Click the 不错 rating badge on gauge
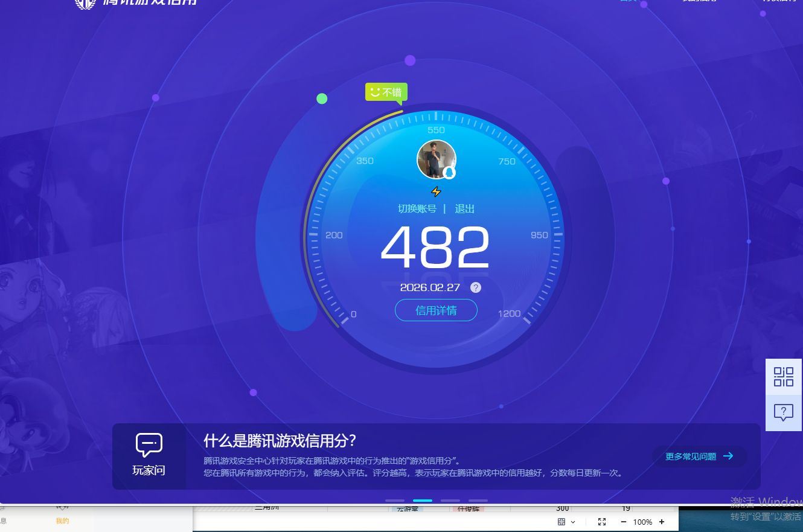Screen dimensions: 803x532 [x=386, y=92]
